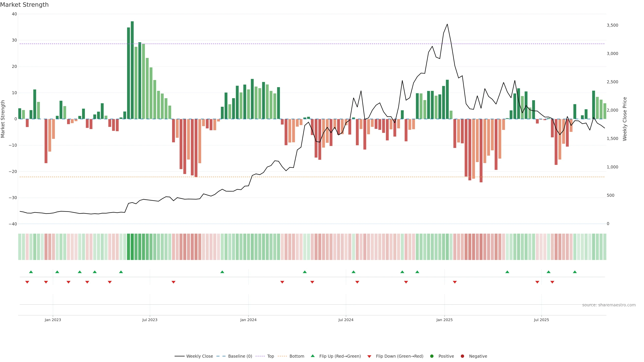Click the rightmost red flip-down triangle marker
The image size is (644, 362).
(x=552, y=282)
